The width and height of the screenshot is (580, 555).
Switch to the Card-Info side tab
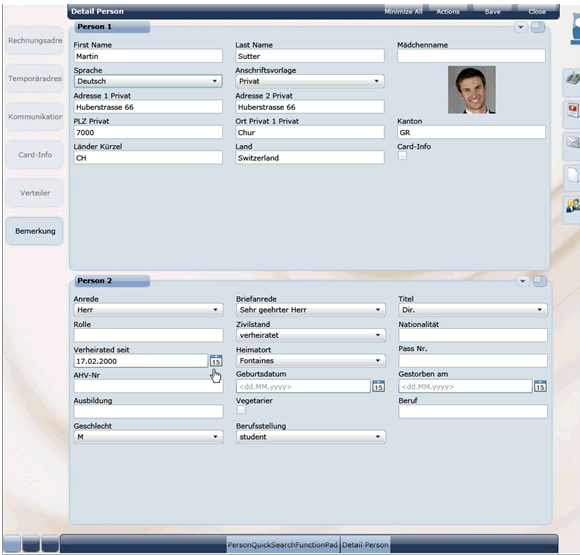point(35,155)
